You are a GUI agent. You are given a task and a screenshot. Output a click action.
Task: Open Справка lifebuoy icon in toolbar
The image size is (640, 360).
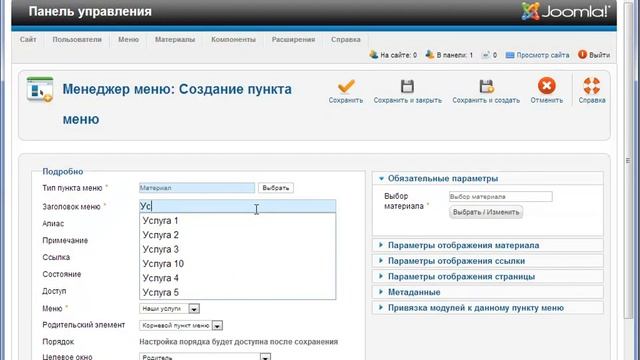[x=591, y=86]
